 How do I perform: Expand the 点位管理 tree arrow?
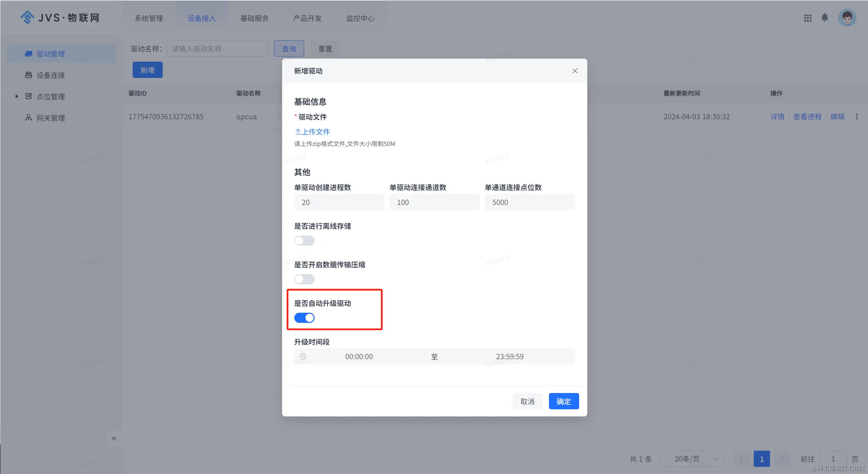(17, 97)
